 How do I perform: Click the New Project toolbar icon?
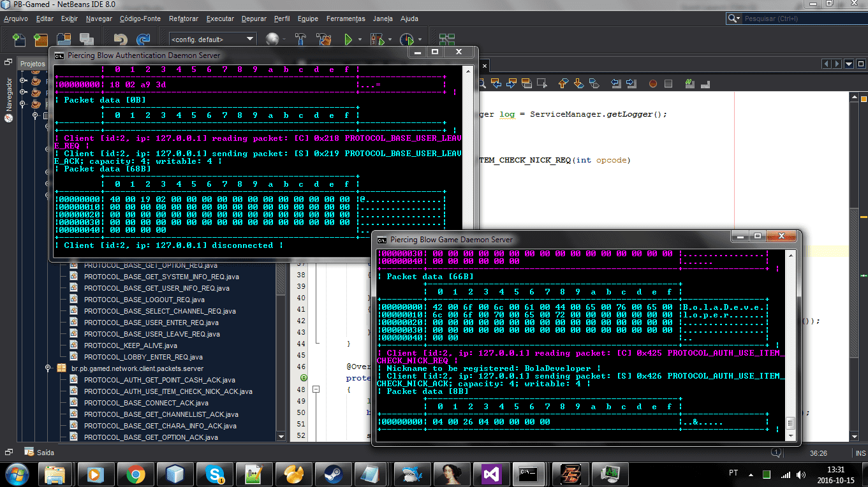pos(41,40)
